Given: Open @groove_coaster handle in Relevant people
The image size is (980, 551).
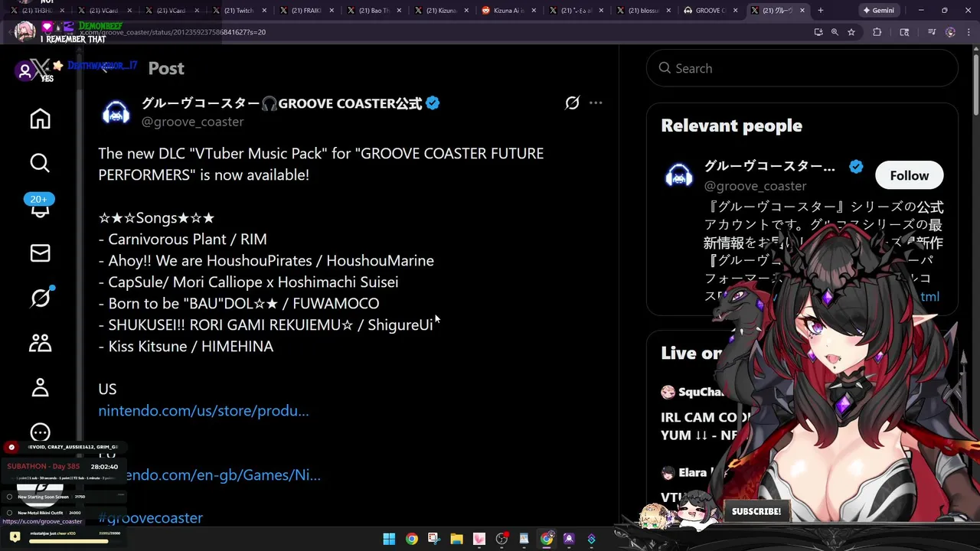Looking at the screenshot, I should (755, 186).
